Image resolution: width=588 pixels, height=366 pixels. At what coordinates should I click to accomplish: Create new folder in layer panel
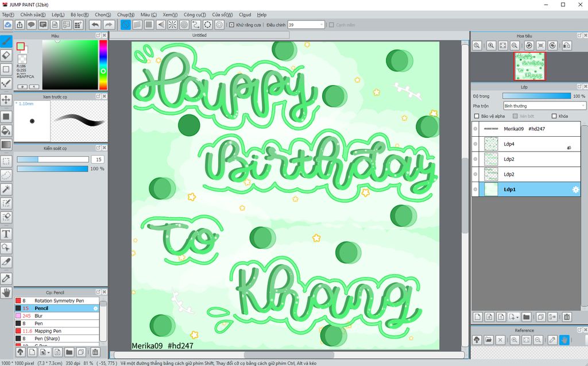[526, 317]
